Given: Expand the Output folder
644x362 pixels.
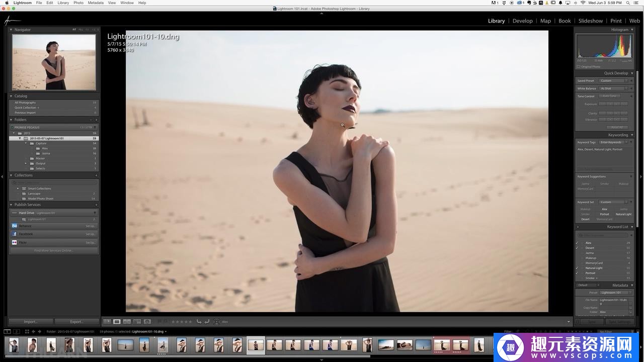Looking at the screenshot, I should pyautogui.click(x=26, y=163).
